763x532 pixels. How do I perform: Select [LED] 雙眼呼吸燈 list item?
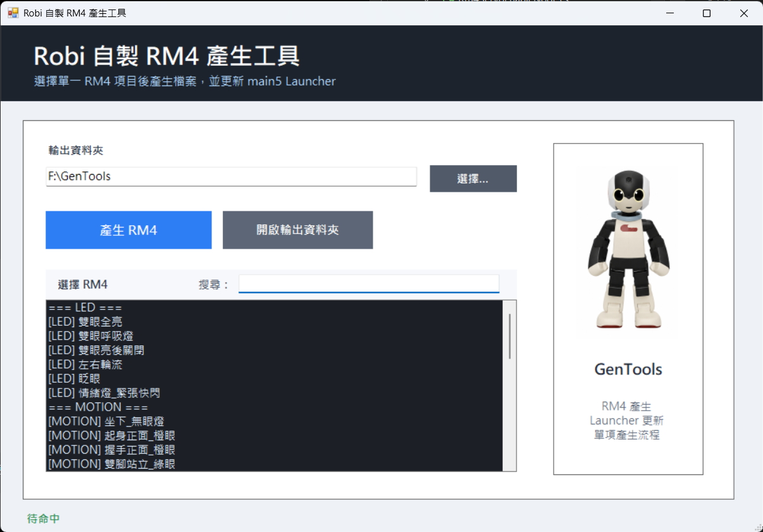pos(275,336)
